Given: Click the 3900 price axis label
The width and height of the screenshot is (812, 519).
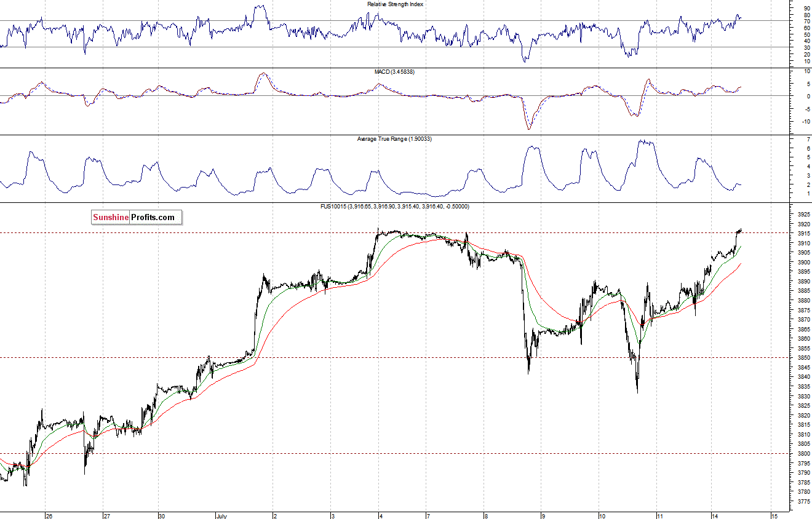Looking at the screenshot, I should point(803,263).
